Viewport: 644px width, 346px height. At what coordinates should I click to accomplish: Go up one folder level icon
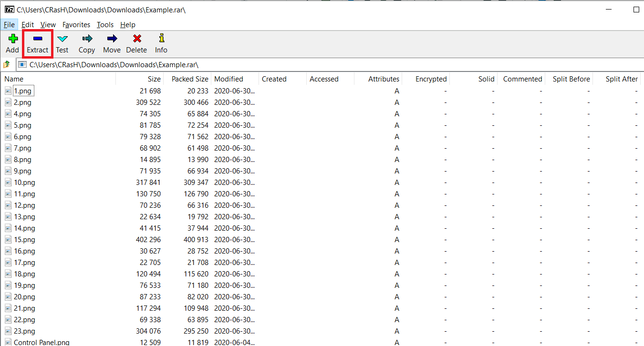(x=7, y=64)
